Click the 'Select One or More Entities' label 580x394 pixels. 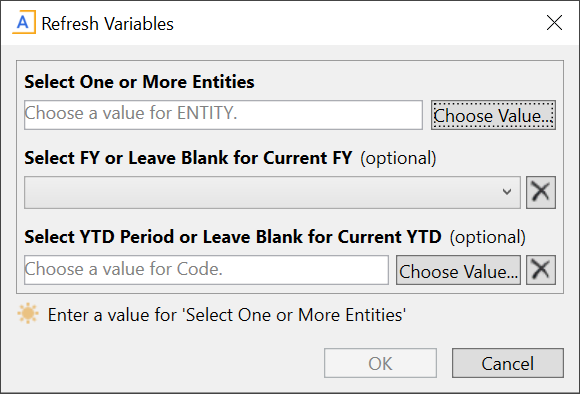point(139,82)
